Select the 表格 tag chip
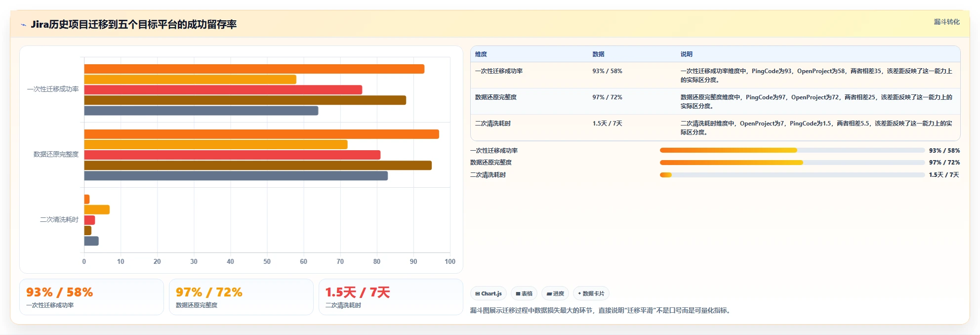Image resolution: width=980 pixels, height=335 pixels. tap(524, 293)
